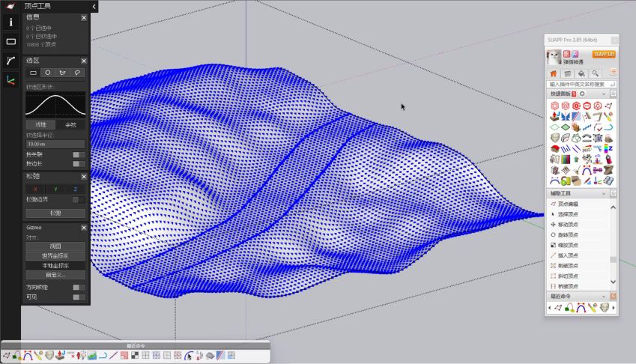
Task: Pop out the 快捷面板 section
Action: pyautogui.click(x=614, y=94)
